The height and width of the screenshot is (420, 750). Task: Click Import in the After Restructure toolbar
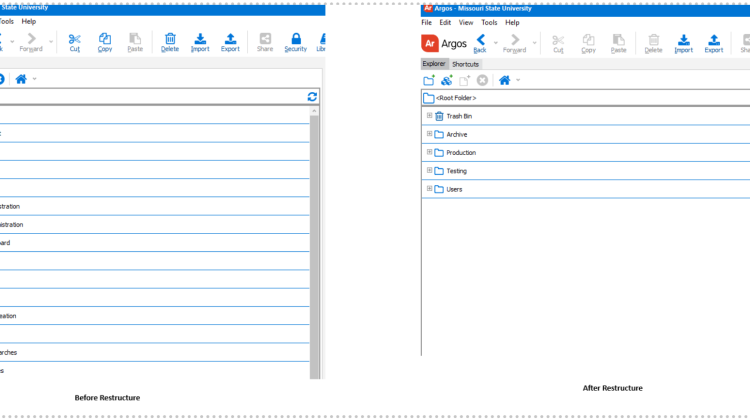click(x=684, y=43)
